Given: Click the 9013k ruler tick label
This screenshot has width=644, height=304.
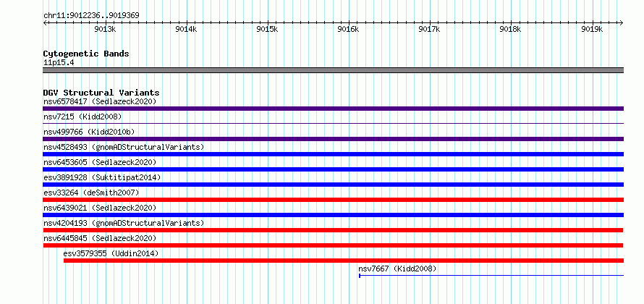Looking at the screenshot, I should pyautogui.click(x=105, y=29).
